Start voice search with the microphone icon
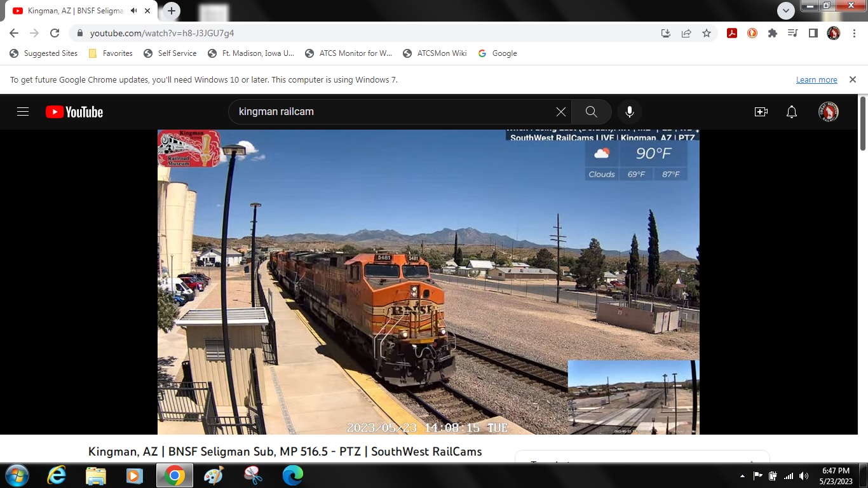 [x=629, y=112]
